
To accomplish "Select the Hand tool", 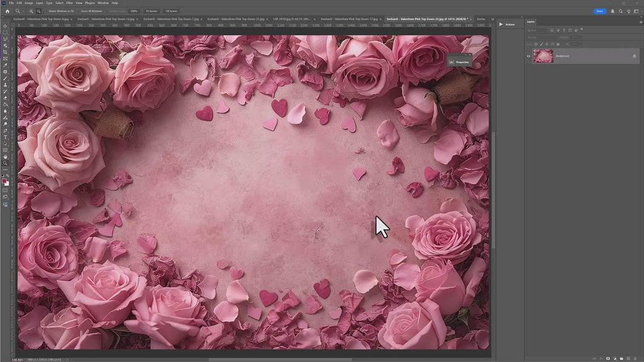I will coord(5,156).
